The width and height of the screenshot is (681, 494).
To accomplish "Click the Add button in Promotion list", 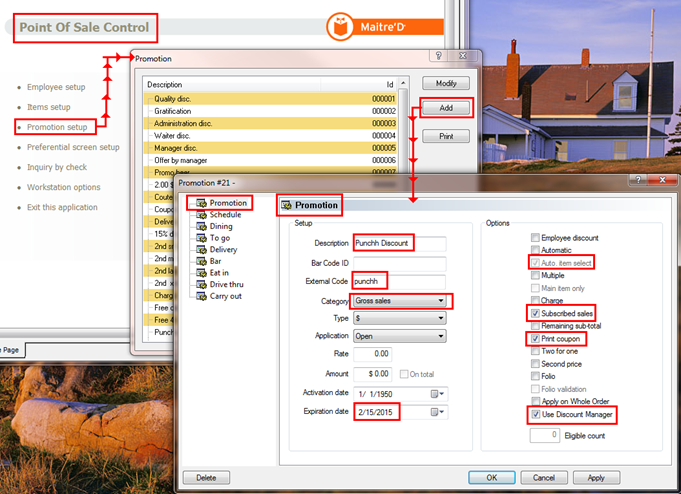I will 446,108.
